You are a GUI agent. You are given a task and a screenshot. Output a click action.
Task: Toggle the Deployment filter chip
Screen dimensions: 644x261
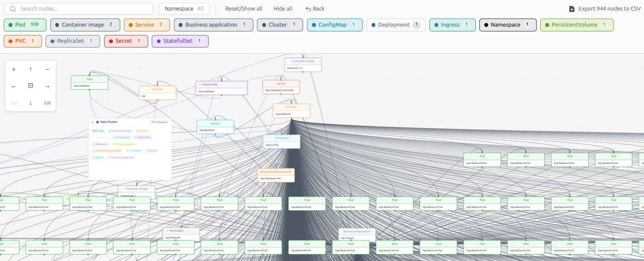tap(395, 25)
